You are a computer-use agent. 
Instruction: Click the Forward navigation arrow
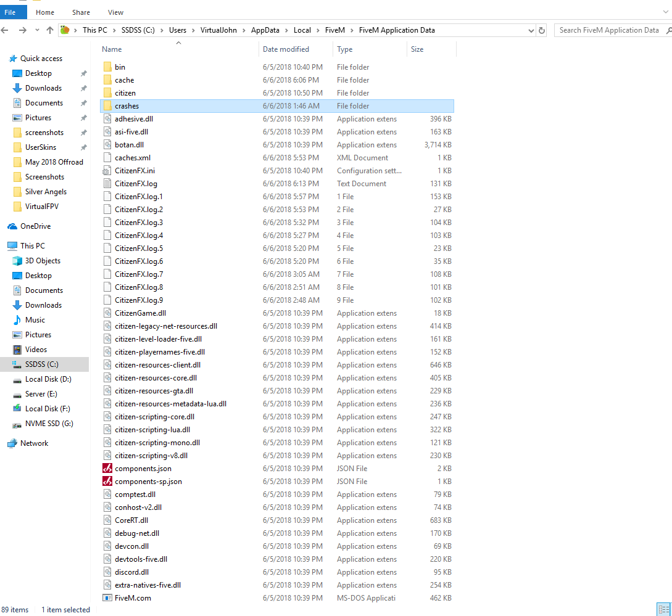pos(23,30)
